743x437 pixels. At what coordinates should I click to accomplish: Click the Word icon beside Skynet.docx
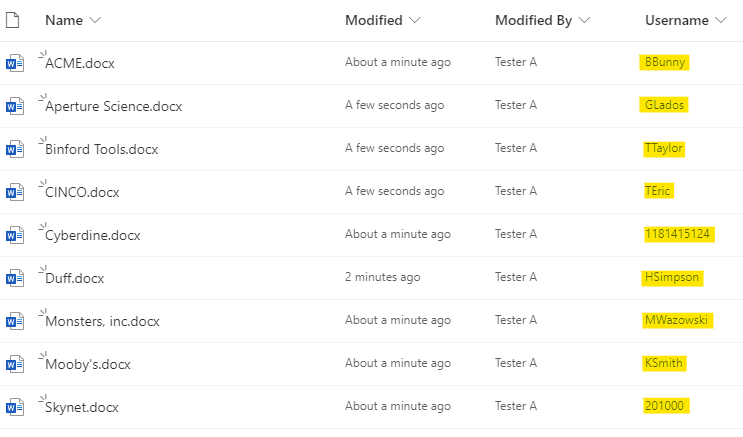14,407
